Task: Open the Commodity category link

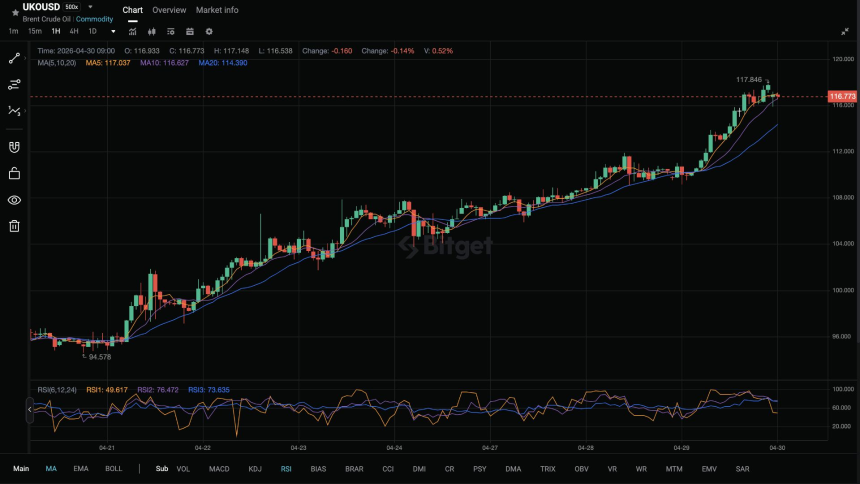Action: (94, 19)
